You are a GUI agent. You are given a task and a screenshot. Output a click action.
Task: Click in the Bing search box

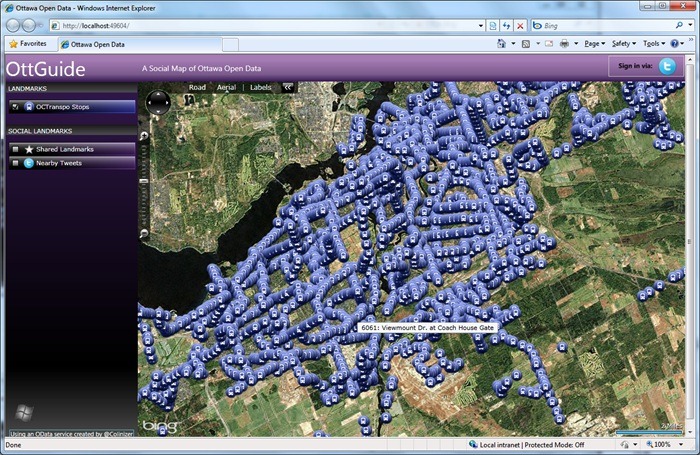(x=607, y=25)
